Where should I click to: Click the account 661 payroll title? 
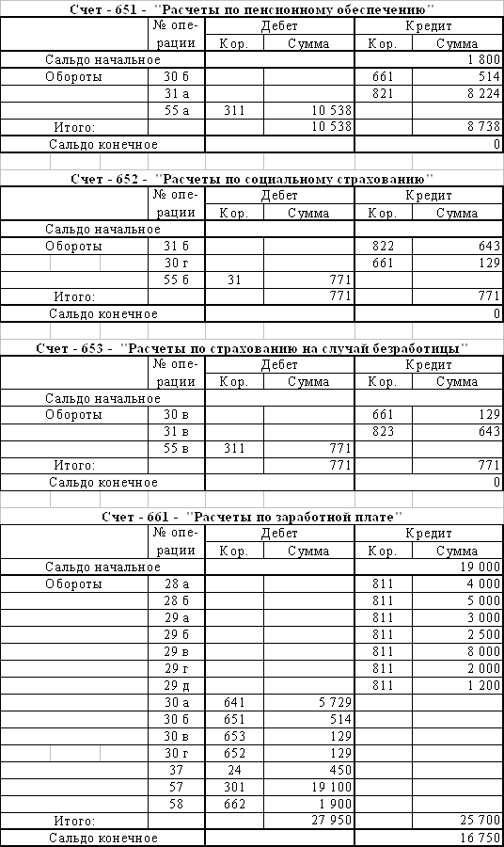point(253,517)
